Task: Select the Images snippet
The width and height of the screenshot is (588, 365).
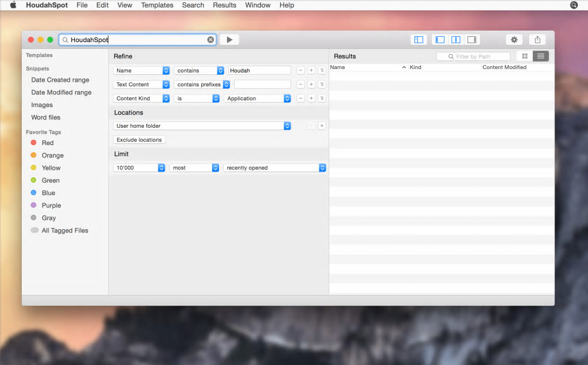Action: 42,105
